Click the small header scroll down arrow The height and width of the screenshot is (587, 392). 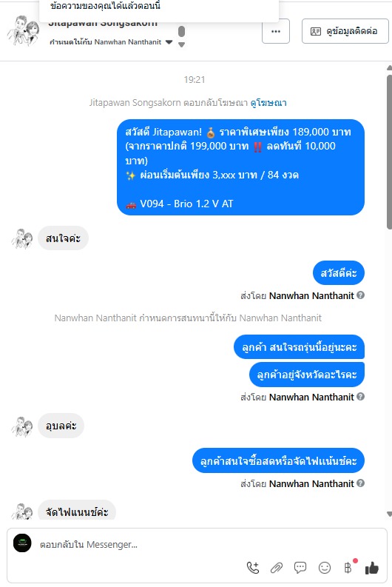(x=181, y=44)
